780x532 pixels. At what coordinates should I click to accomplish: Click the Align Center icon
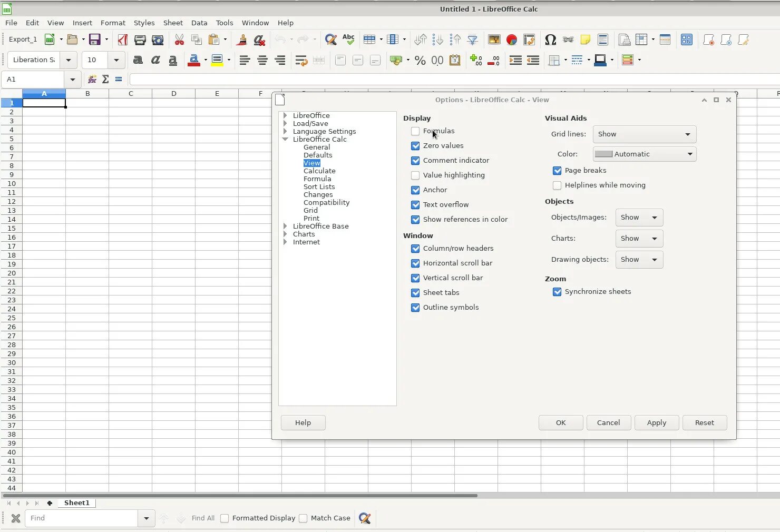pos(262,60)
